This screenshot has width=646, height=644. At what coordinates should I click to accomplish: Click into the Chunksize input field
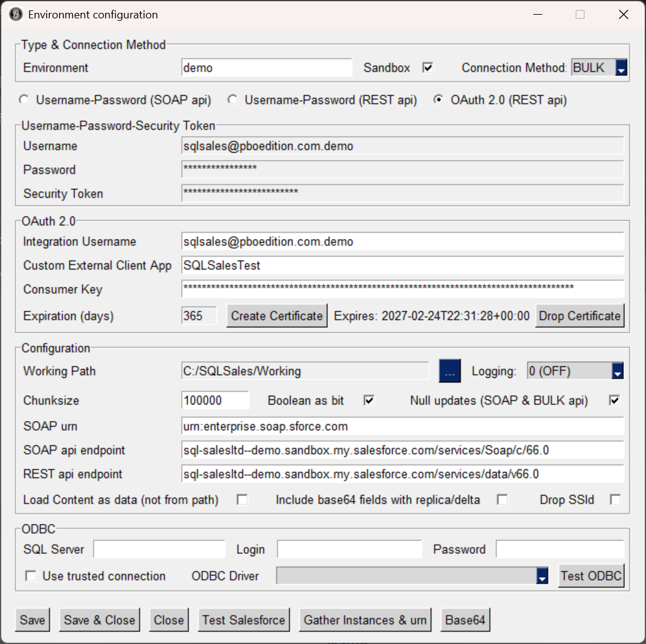pyautogui.click(x=215, y=401)
